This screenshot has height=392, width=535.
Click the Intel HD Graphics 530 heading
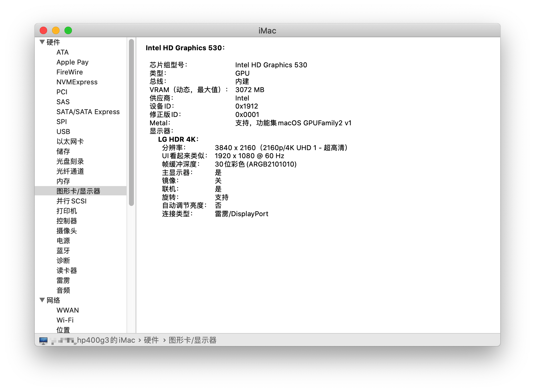[x=185, y=48]
